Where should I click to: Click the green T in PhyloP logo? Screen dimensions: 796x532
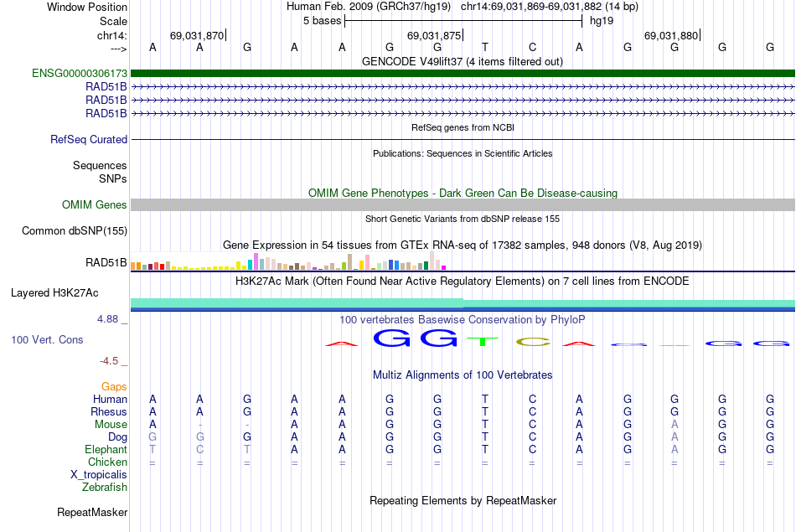[x=483, y=342]
